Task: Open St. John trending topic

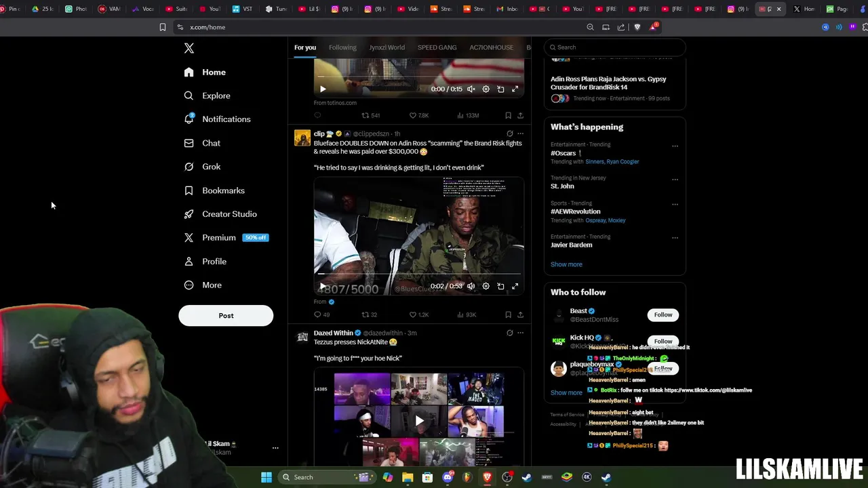Action: coord(562,186)
